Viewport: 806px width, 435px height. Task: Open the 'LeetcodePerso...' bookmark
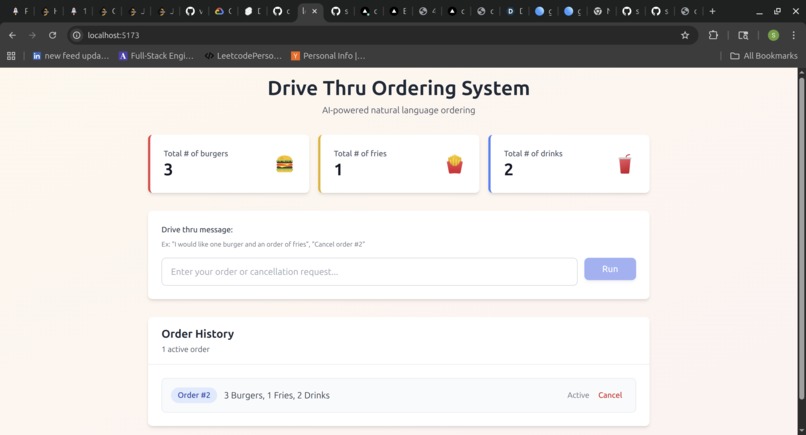click(x=243, y=56)
